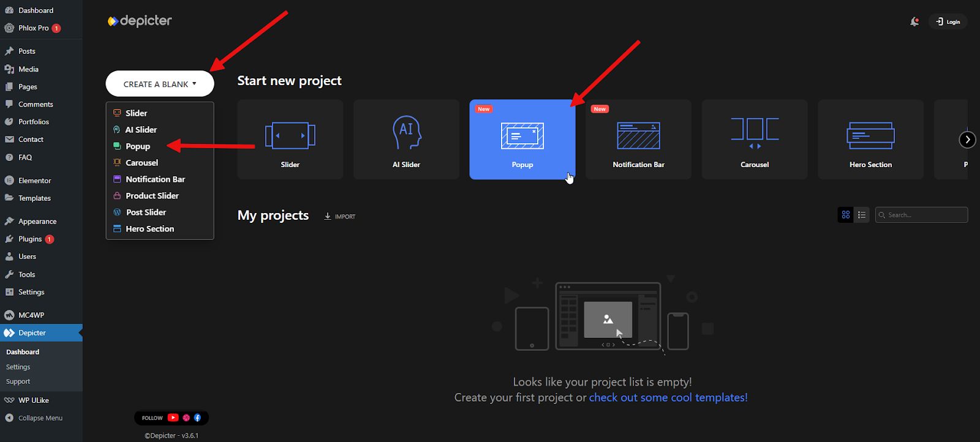Focus the project search field
This screenshot has width=980, height=442.
coord(922,215)
